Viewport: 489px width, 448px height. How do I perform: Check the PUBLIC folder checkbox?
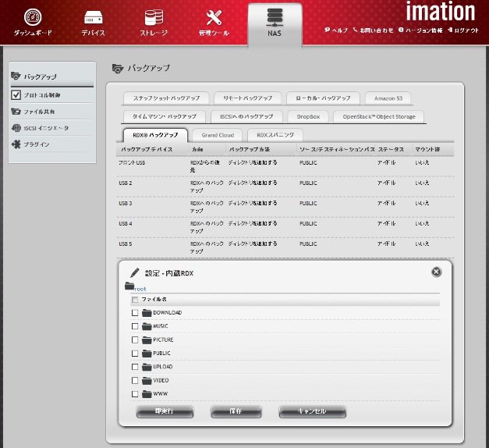tap(135, 354)
